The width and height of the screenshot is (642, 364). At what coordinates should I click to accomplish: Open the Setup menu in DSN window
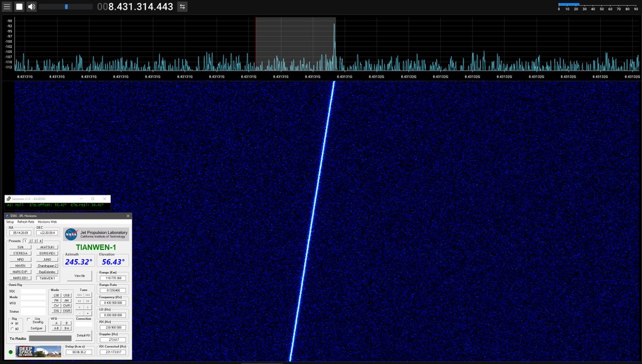pos(10,222)
